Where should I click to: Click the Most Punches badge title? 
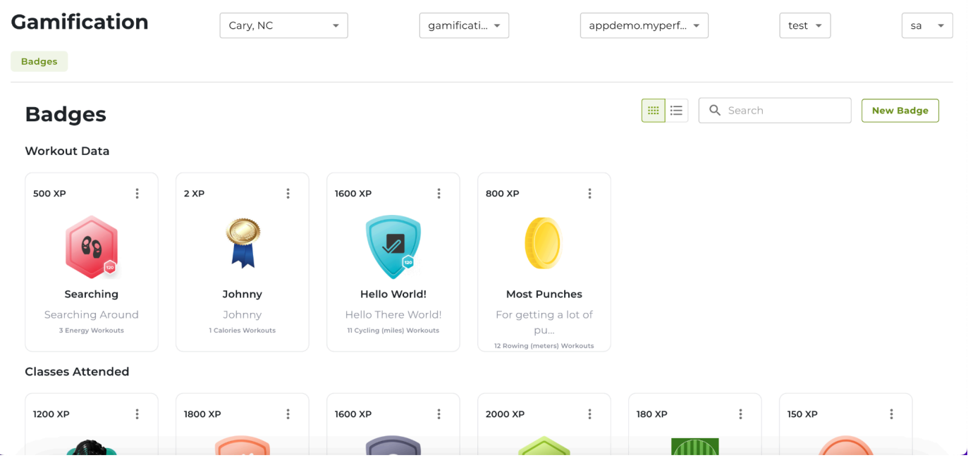[544, 294]
